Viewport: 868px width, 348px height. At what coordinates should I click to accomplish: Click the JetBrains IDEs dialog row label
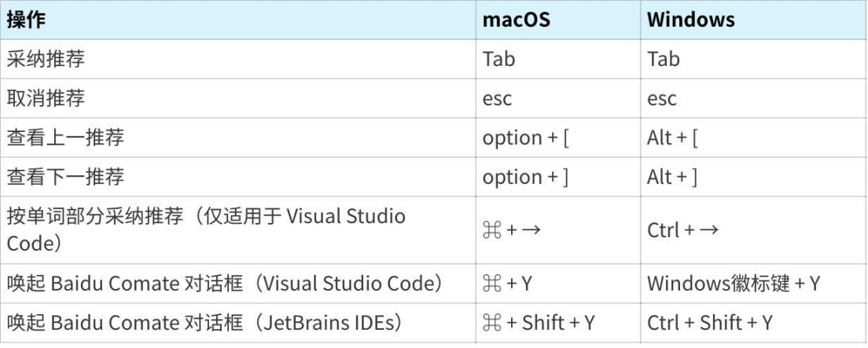237,323
